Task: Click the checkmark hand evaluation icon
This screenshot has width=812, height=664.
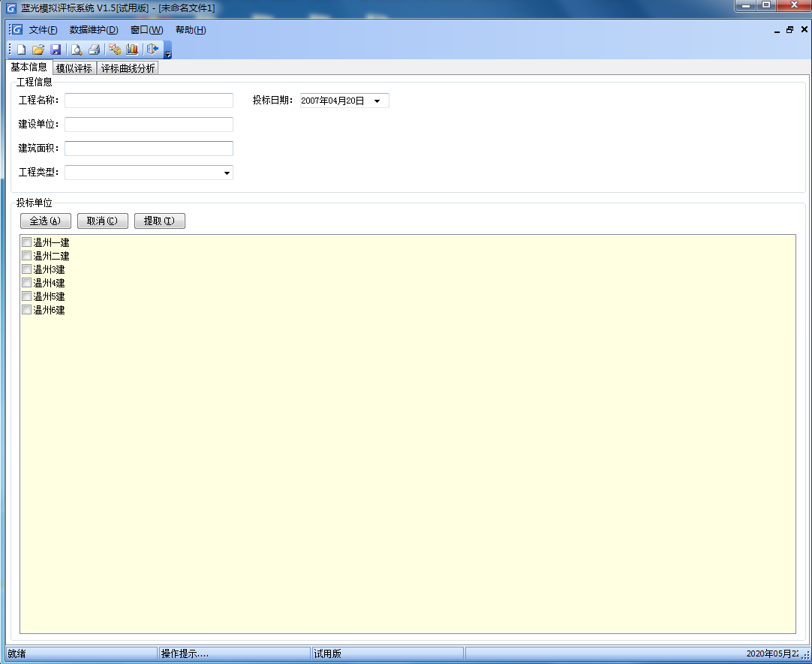Action: 115,50
